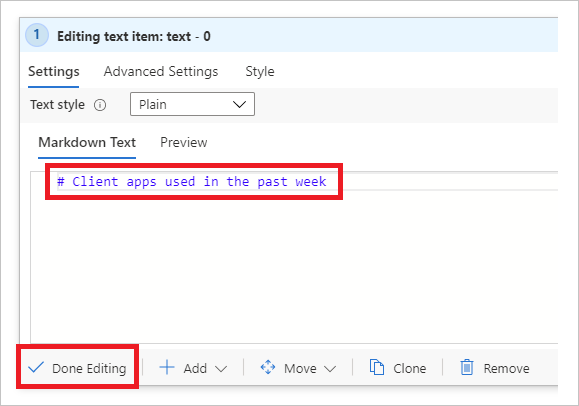Click the arrow in the Text style combo box
The height and width of the screenshot is (406, 579).
click(x=239, y=105)
